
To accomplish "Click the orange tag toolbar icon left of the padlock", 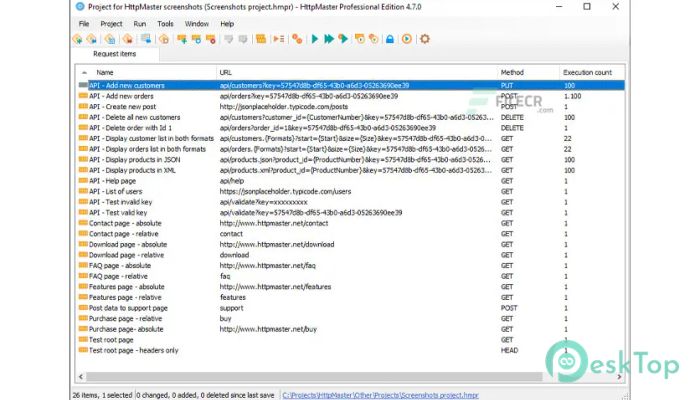I will [374, 39].
